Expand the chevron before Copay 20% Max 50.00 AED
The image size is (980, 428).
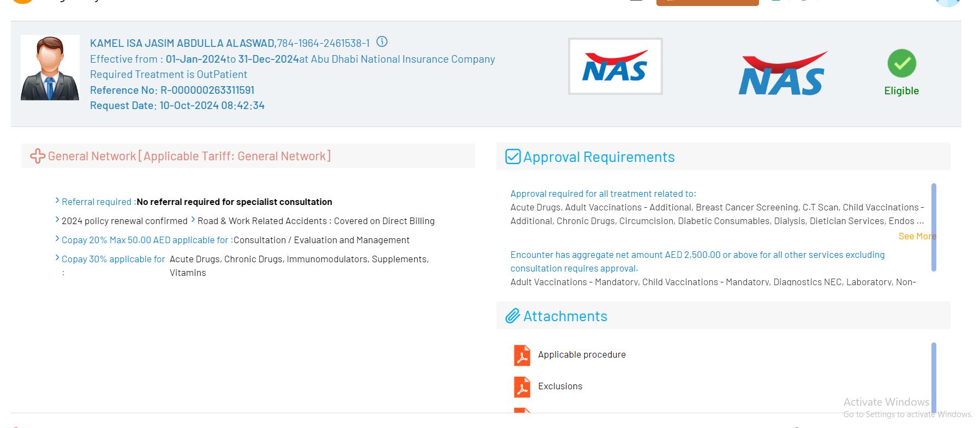(57, 239)
